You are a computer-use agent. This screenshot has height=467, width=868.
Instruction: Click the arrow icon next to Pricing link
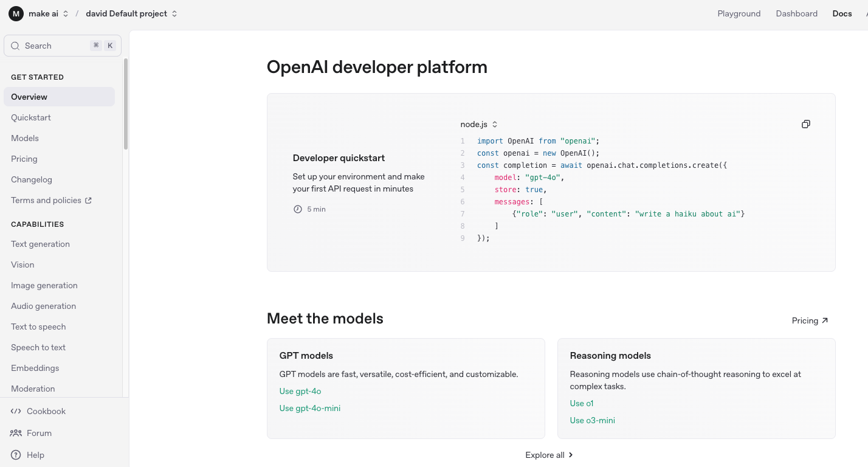pyautogui.click(x=825, y=320)
